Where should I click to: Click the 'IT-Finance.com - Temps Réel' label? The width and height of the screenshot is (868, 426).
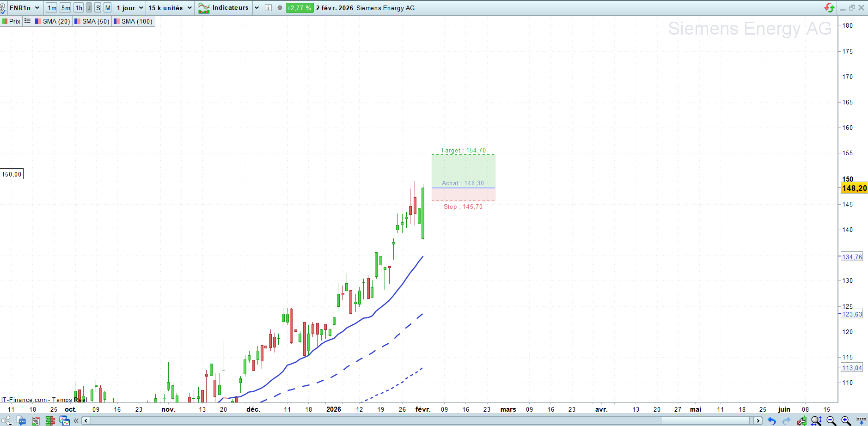coord(44,400)
